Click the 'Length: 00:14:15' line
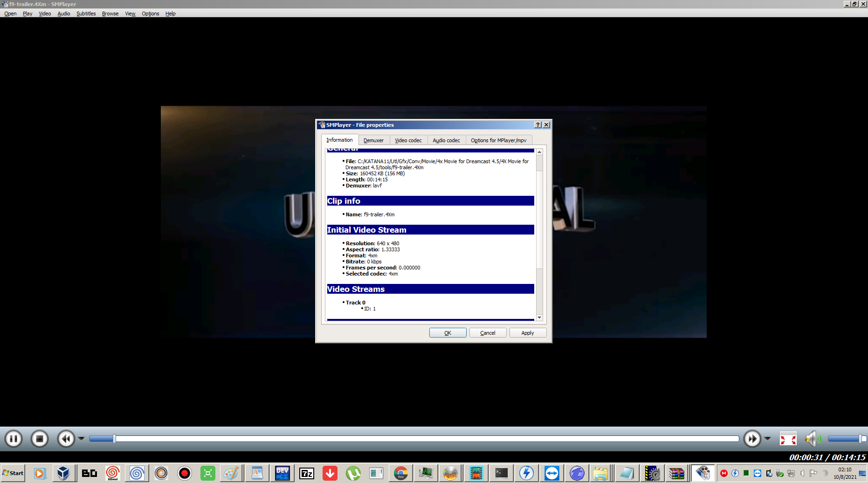 point(366,179)
